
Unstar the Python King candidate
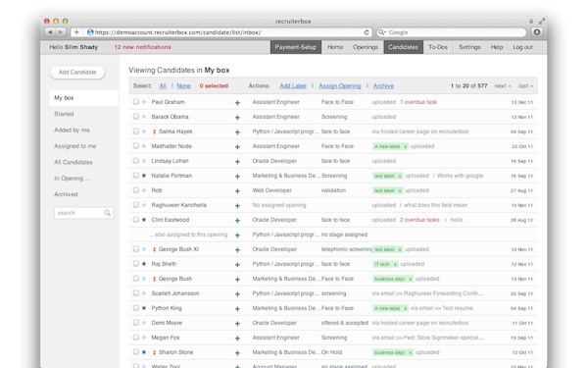click(x=144, y=308)
